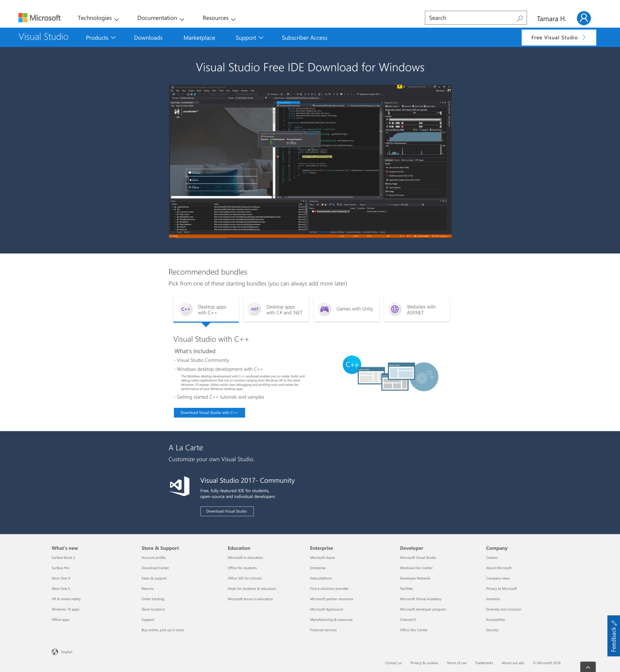Expand the Documentation dropdown
Viewport: 620px width, 672px height.
tap(161, 18)
